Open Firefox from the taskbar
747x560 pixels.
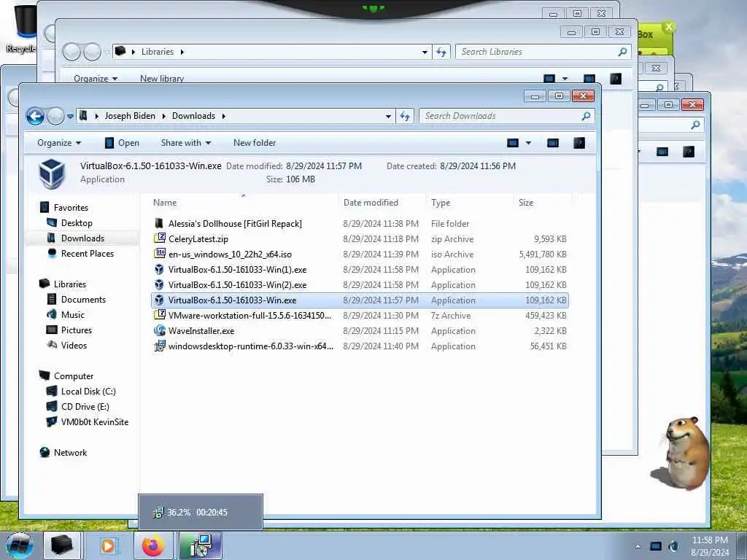(x=152, y=545)
